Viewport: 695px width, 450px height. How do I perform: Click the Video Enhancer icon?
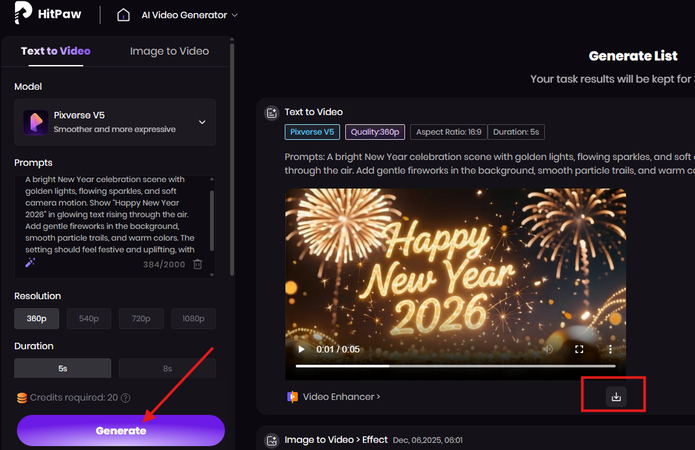292,397
